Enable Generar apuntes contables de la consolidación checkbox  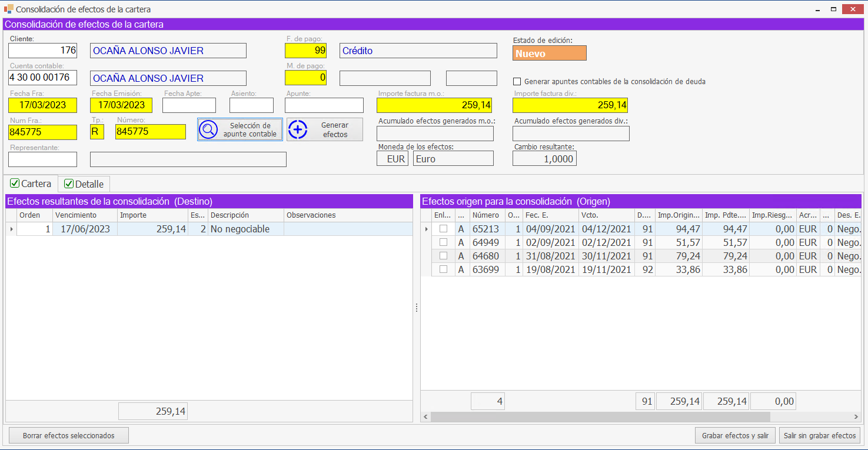coord(517,82)
